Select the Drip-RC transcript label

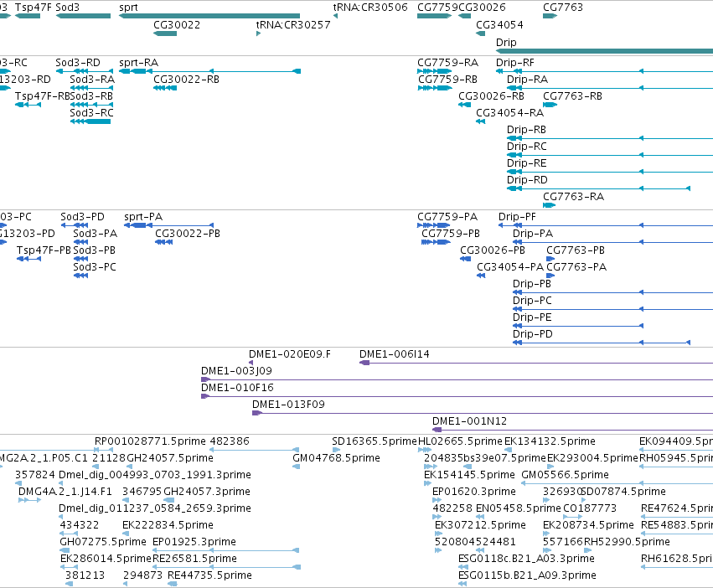pyautogui.click(x=527, y=147)
